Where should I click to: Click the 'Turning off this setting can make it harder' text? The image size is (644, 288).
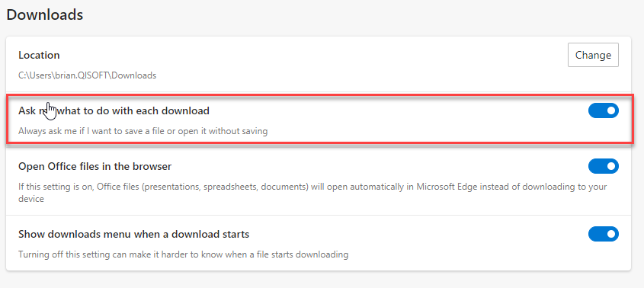coord(183,254)
